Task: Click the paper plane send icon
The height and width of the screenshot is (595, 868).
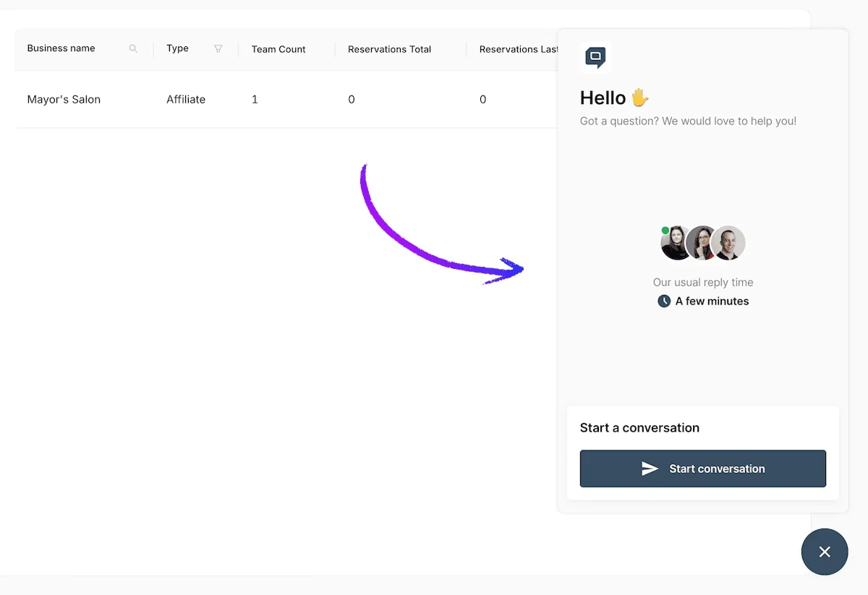Action: pos(650,468)
